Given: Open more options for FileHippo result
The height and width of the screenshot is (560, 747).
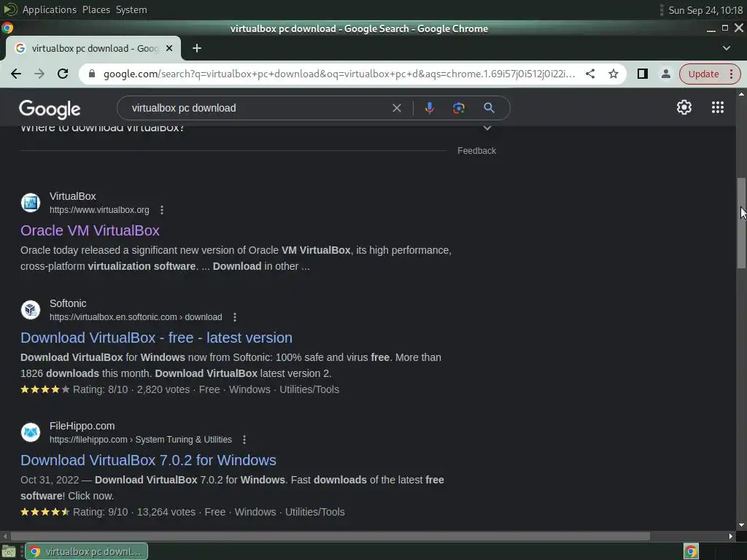Looking at the screenshot, I should coord(244,440).
